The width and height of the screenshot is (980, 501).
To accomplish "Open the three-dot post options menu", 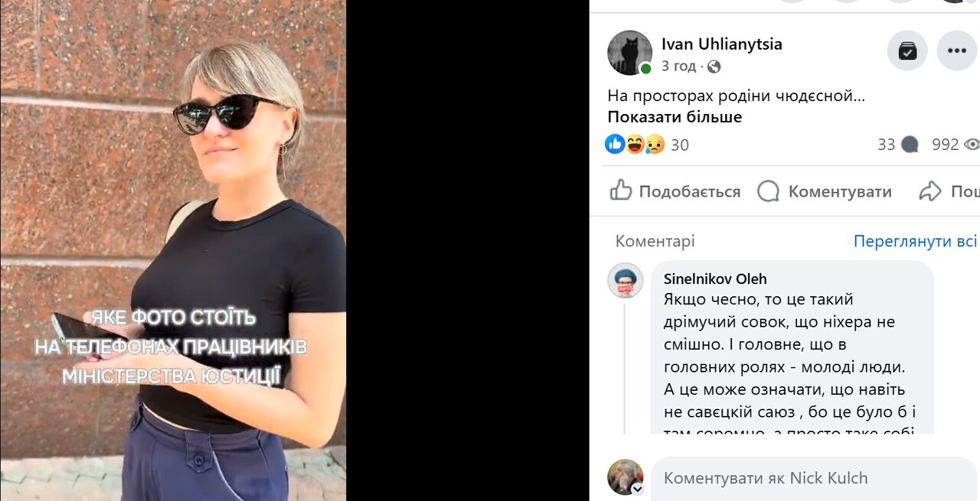I will [956, 51].
